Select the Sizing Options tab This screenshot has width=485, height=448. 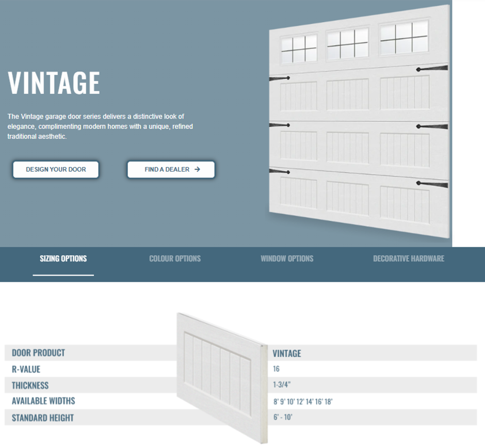pyautogui.click(x=63, y=259)
